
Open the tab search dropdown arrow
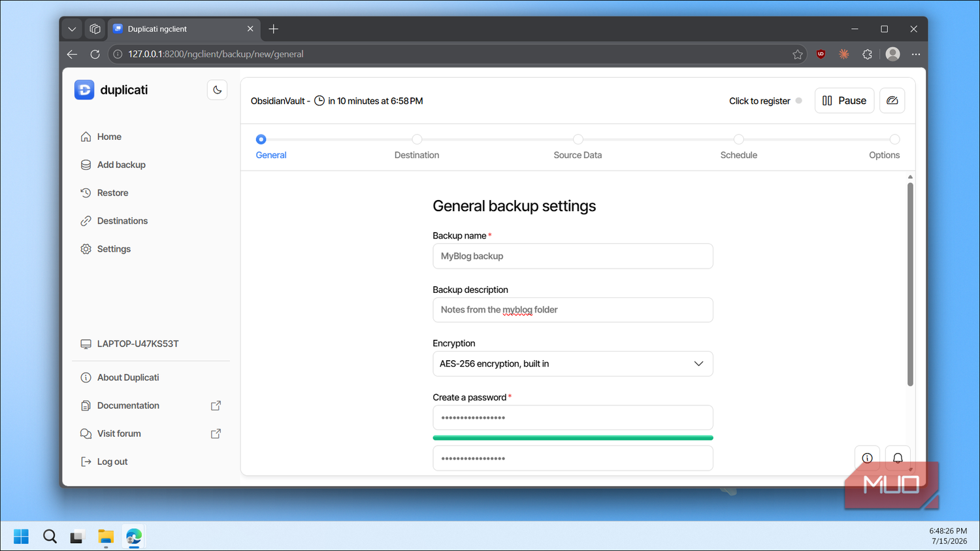pos(72,29)
